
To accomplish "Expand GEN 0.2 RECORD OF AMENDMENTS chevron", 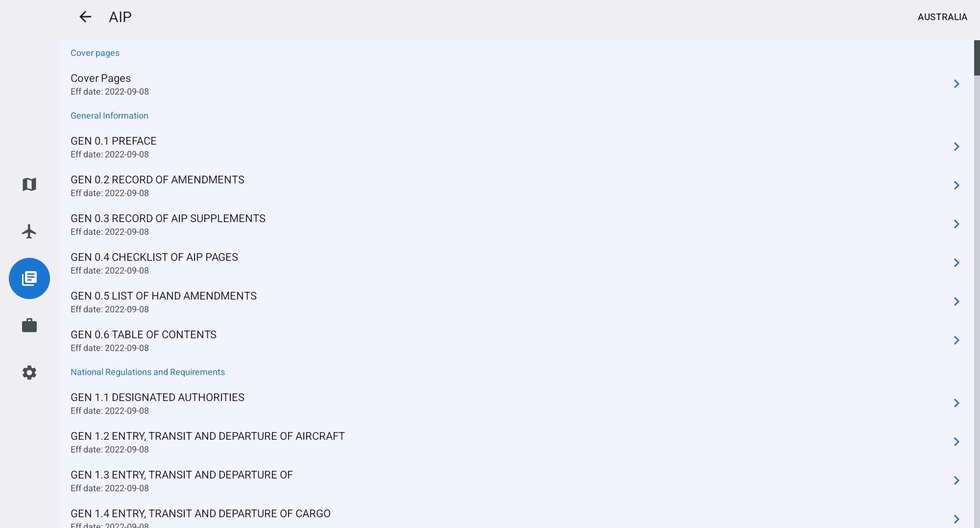I will [x=956, y=185].
